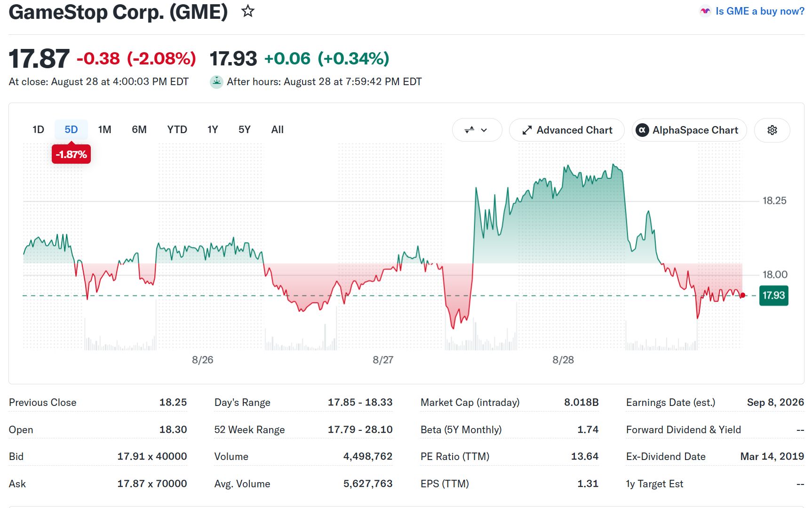
Task: Open the Advanced Chart button
Action: (x=566, y=130)
